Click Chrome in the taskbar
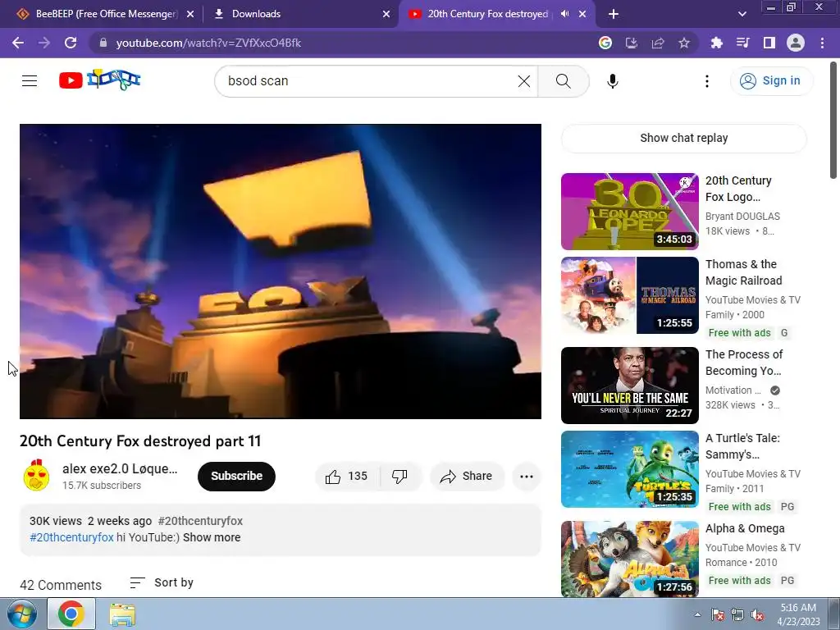The image size is (840, 630). tap(71, 614)
